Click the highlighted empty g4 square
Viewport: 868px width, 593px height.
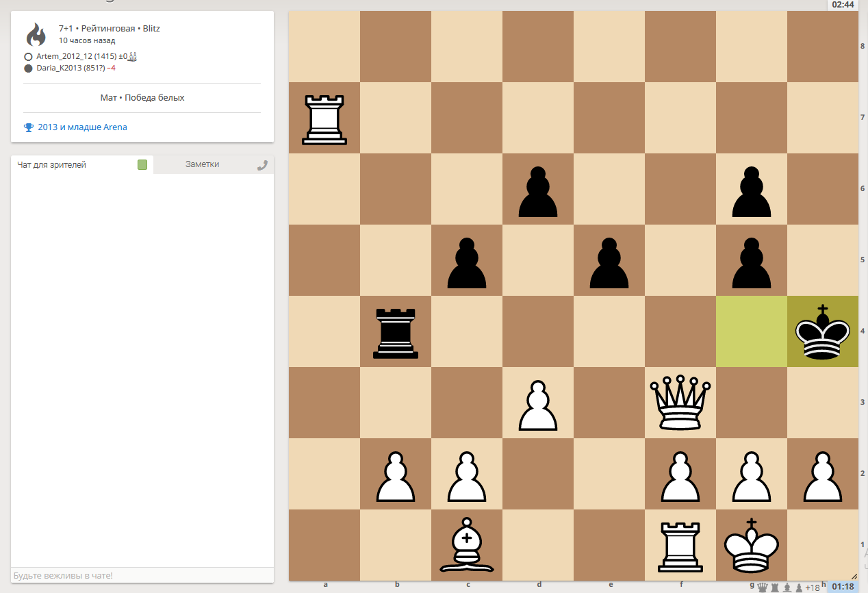click(x=752, y=331)
